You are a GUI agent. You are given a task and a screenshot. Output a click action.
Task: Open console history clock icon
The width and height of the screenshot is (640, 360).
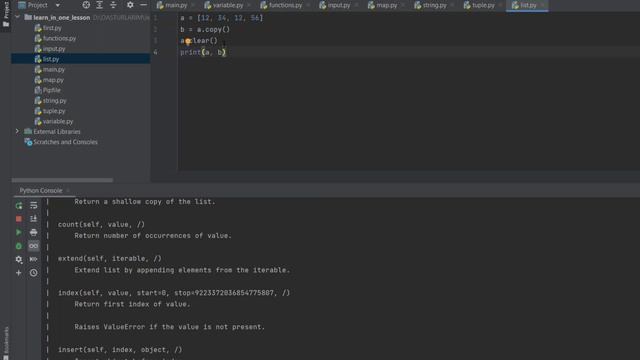33,273
